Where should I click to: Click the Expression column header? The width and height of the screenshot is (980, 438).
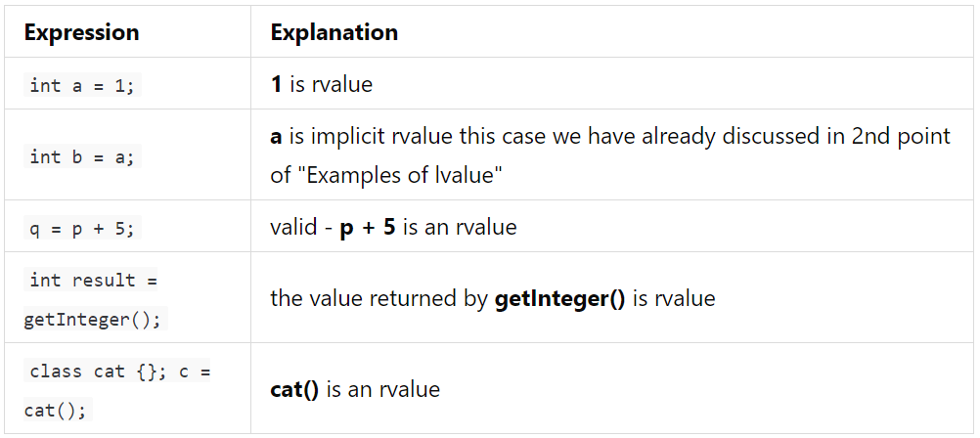(81, 32)
